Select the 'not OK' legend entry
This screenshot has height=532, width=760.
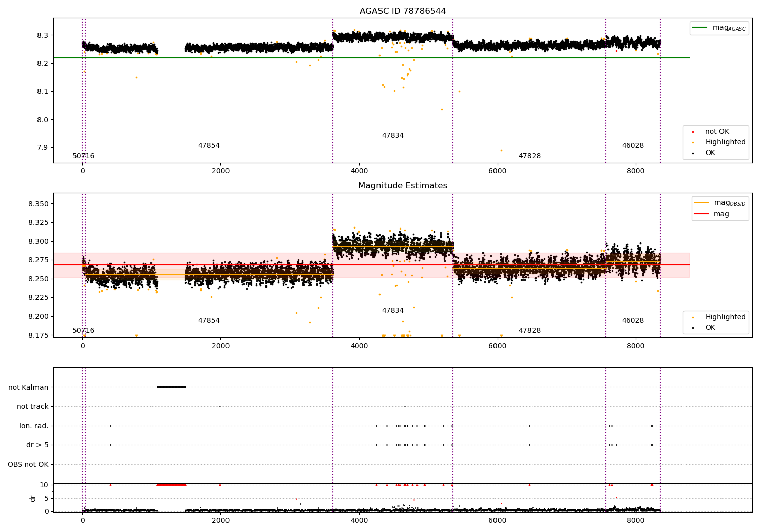pyautogui.click(x=716, y=132)
